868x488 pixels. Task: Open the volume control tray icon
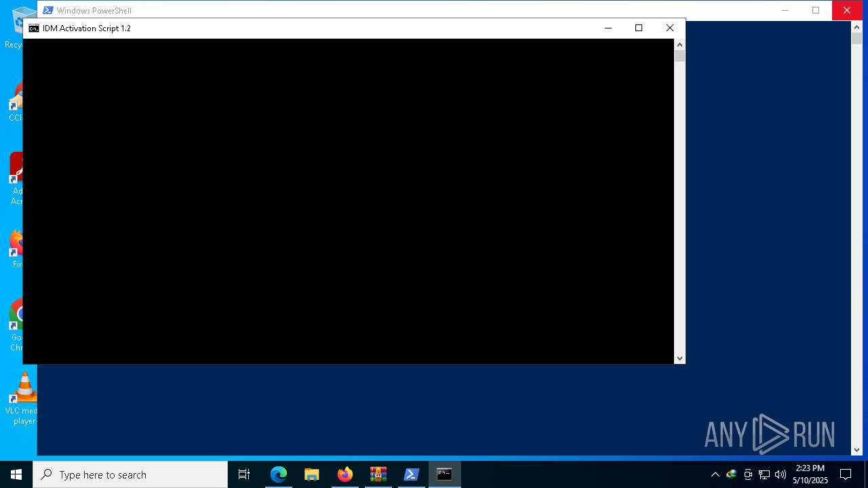click(781, 474)
